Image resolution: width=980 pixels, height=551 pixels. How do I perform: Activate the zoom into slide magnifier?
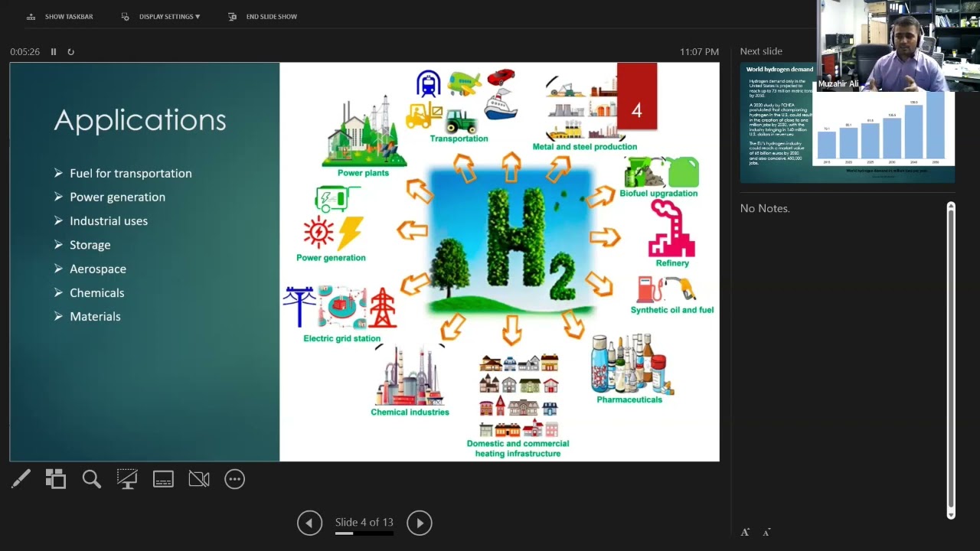[x=92, y=479]
